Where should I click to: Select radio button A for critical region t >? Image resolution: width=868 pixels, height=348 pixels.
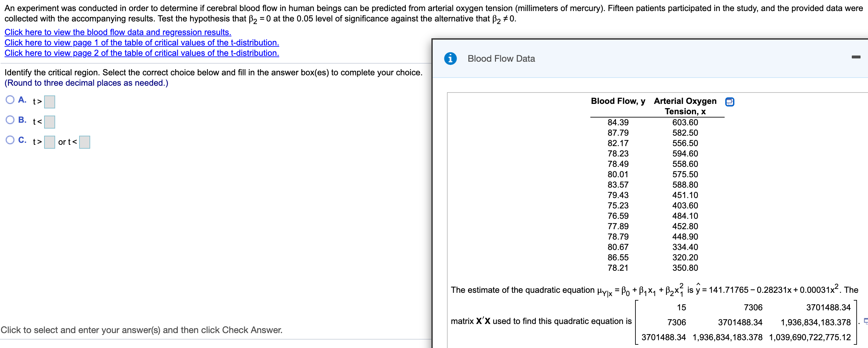(10, 99)
